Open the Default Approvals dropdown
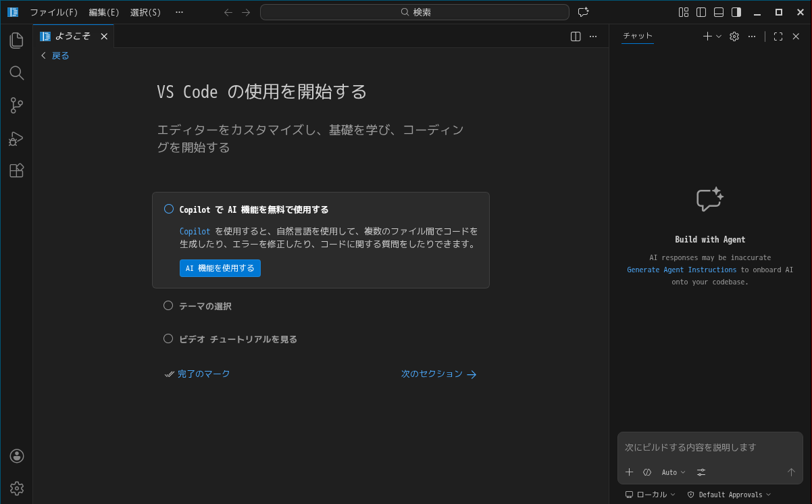 coord(729,495)
